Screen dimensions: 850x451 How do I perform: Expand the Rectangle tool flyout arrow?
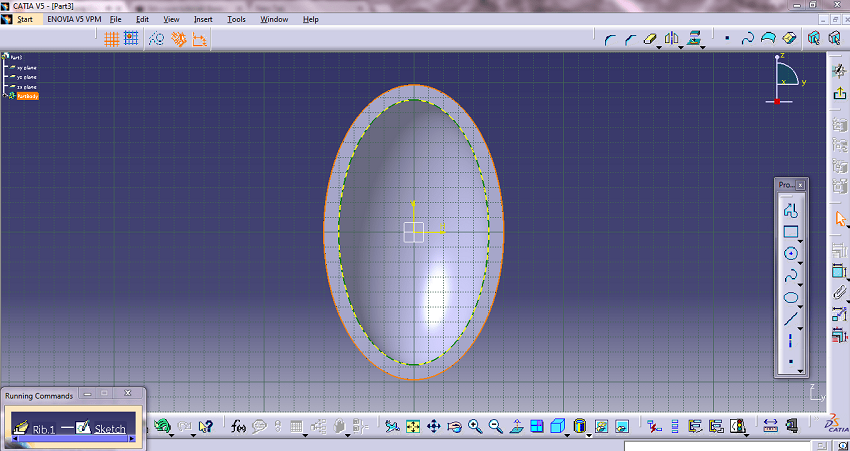click(801, 241)
